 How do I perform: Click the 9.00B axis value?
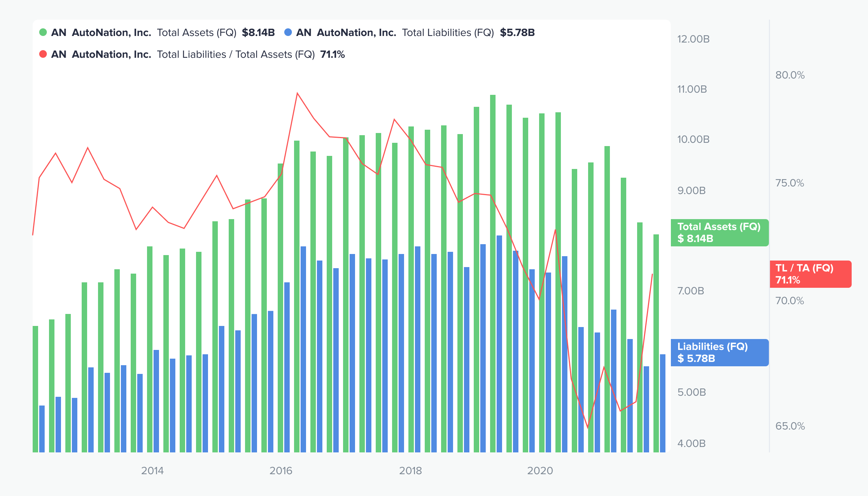(x=692, y=190)
